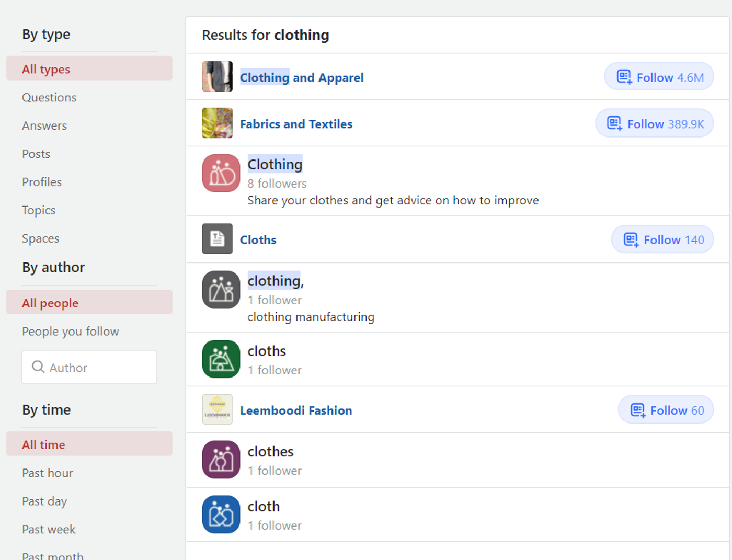Open the pink Clothing space icon

pos(221,173)
